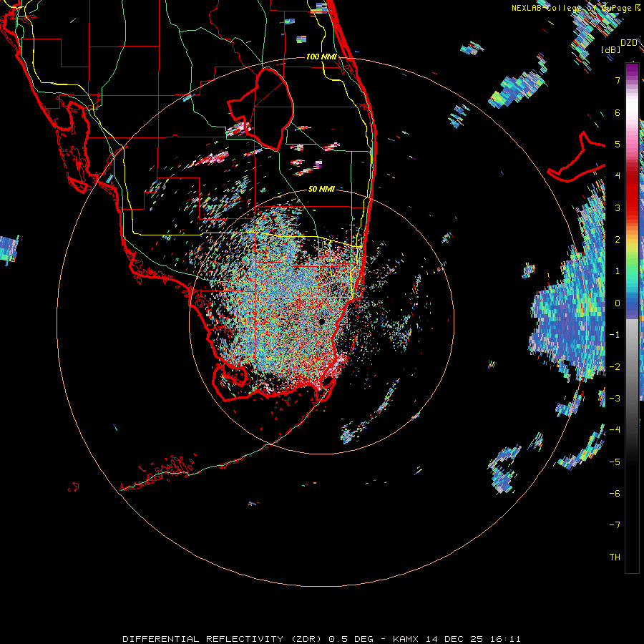
Task: Click the black radar site dot near Miami
Action: [321, 321]
